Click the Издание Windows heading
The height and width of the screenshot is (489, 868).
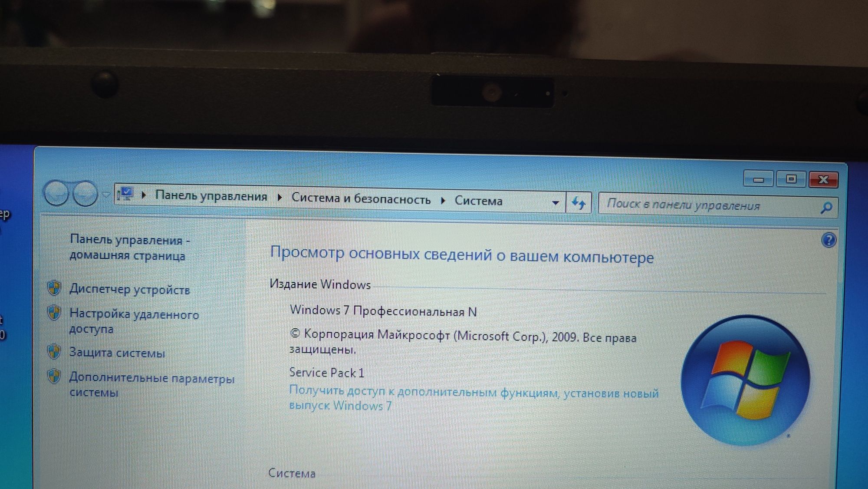(320, 284)
